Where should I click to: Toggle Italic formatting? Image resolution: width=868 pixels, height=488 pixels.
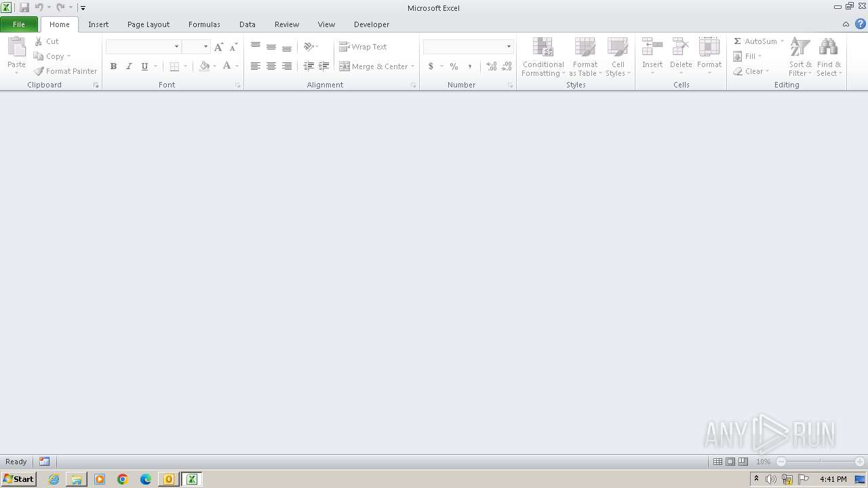(x=129, y=66)
